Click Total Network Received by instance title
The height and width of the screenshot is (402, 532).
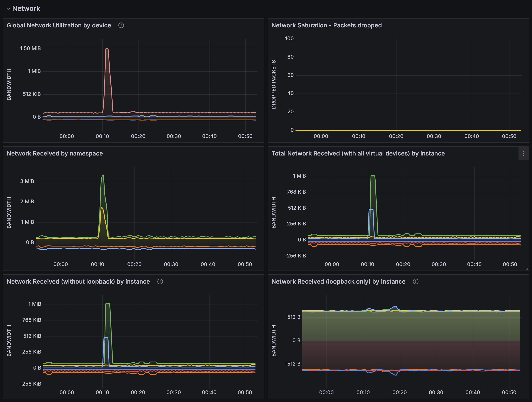click(x=358, y=153)
